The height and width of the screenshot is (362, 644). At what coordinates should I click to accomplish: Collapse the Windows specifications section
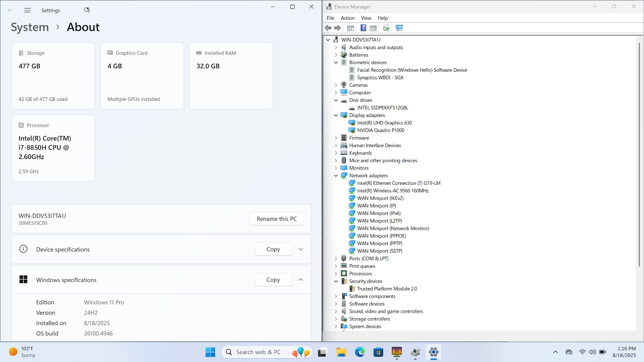[x=301, y=280]
